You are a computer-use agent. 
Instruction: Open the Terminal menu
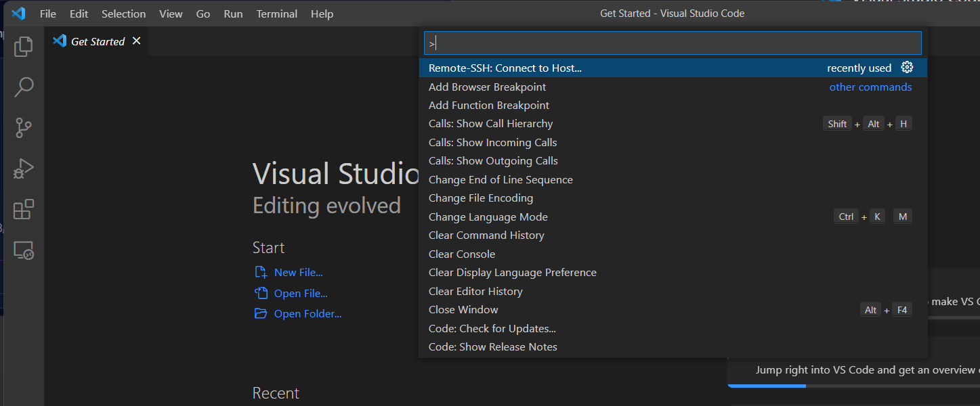point(276,13)
